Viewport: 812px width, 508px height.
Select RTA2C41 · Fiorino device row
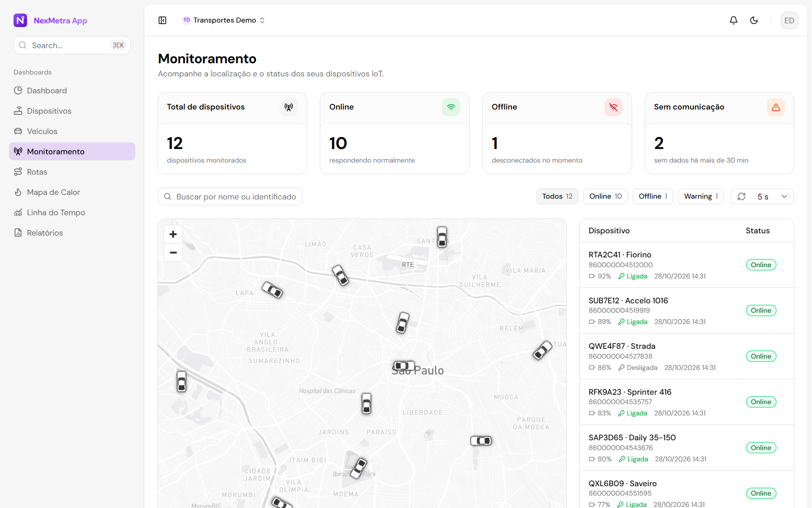(x=686, y=265)
